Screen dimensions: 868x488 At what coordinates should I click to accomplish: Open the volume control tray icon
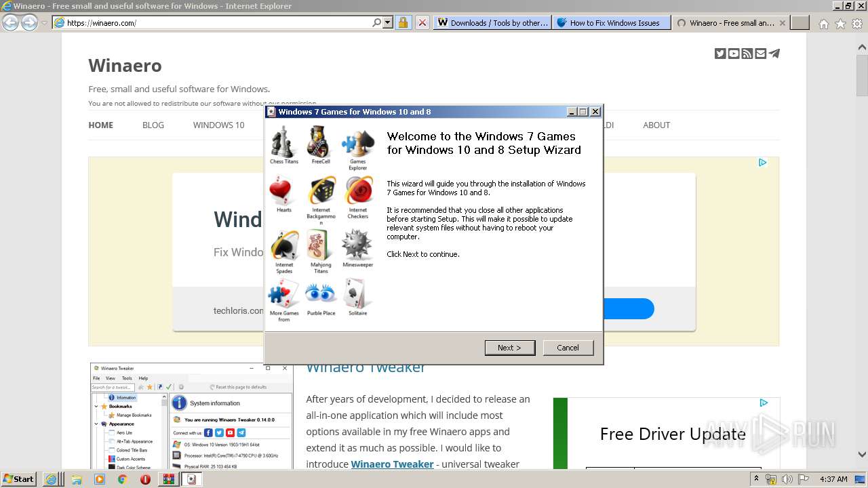(x=787, y=479)
